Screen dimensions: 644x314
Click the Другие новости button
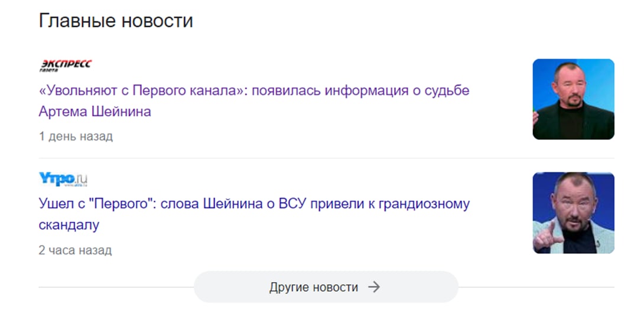point(326,287)
